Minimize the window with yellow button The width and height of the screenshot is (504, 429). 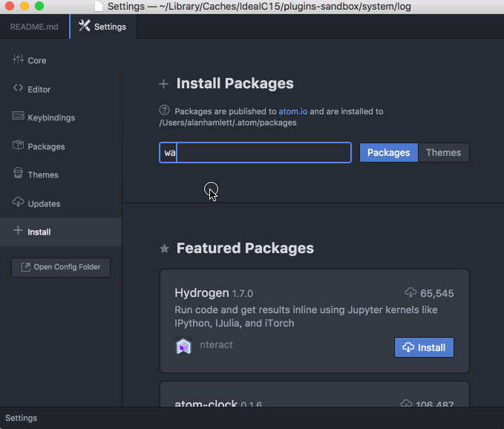24,6
